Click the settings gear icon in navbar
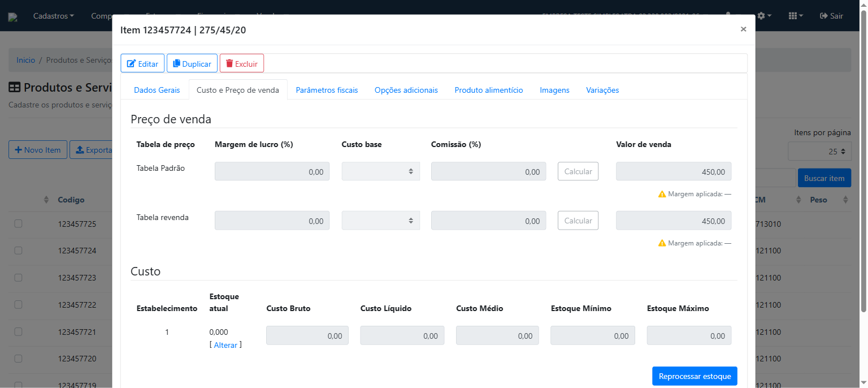Screen dimensions: 868x388 pyautogui.click(x=764, y=16)
